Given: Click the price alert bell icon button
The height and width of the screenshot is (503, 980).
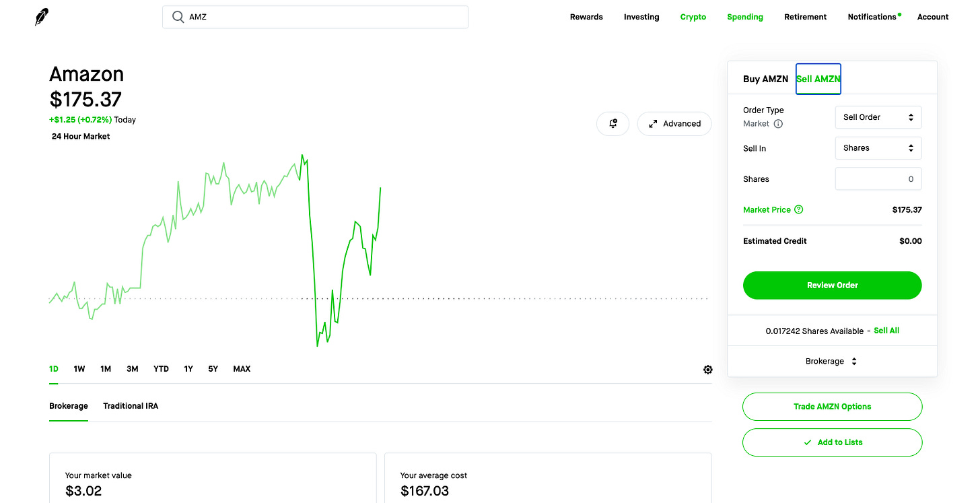Looking at the screenshot, I should click(x=612, y=124).
